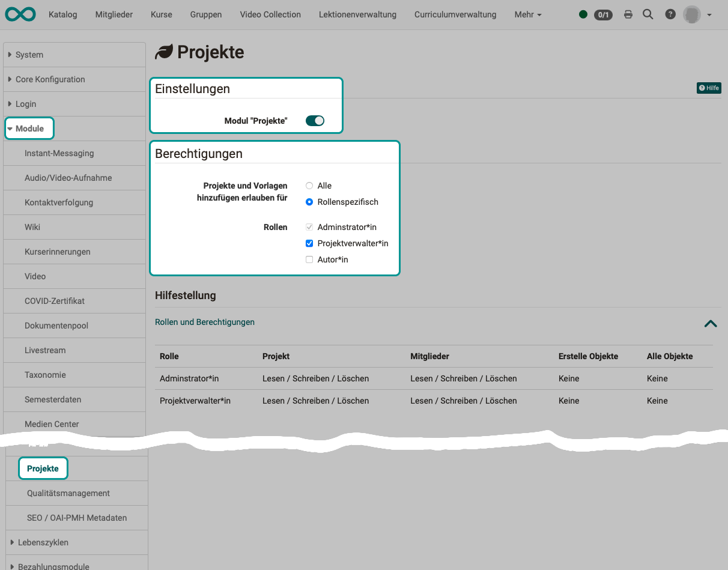The width and height of the screenshot is (728, 570).
Task: Open the Rollen und Berechtigungen link
Action: pyautogui.click(x=204, y=322)
